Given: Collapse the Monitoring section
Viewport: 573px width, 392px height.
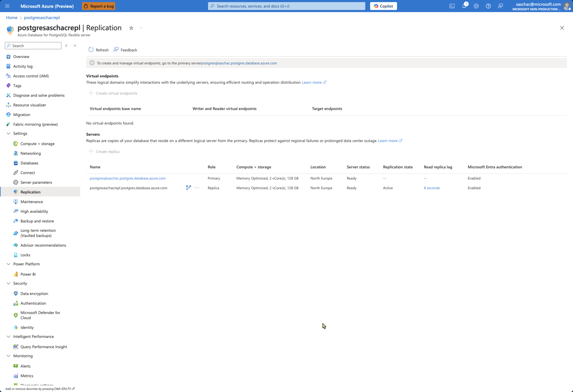Looking at the screenshot, I should pos(8,356).
